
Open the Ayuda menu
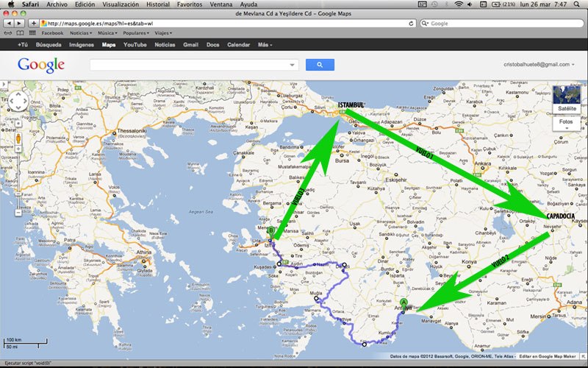click(x=248, y=4)
